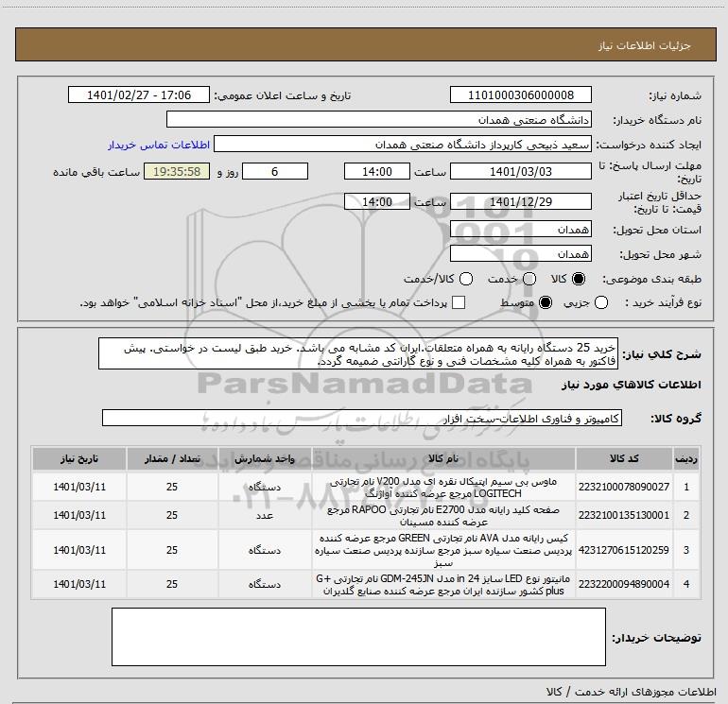Screen dimensions: 728x704
Task: Click the تاریخ نیاز column header
Action: coord(79,458)
